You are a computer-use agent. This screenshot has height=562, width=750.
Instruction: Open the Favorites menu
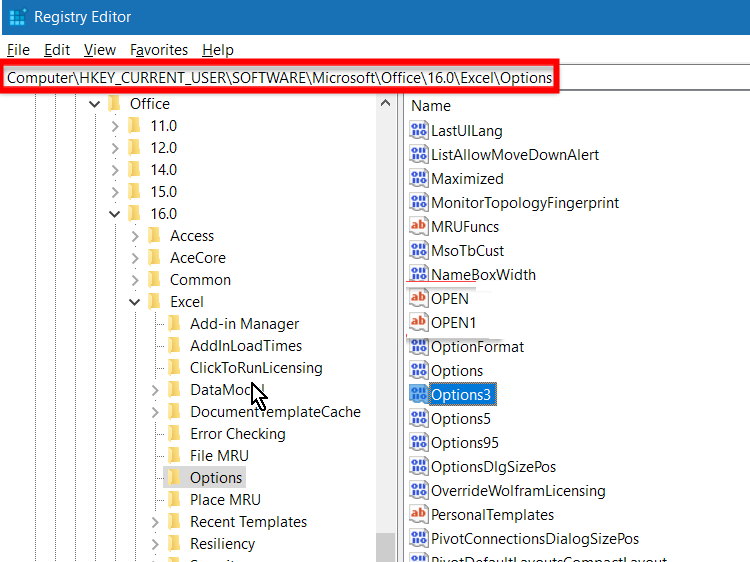coord(159,50)
